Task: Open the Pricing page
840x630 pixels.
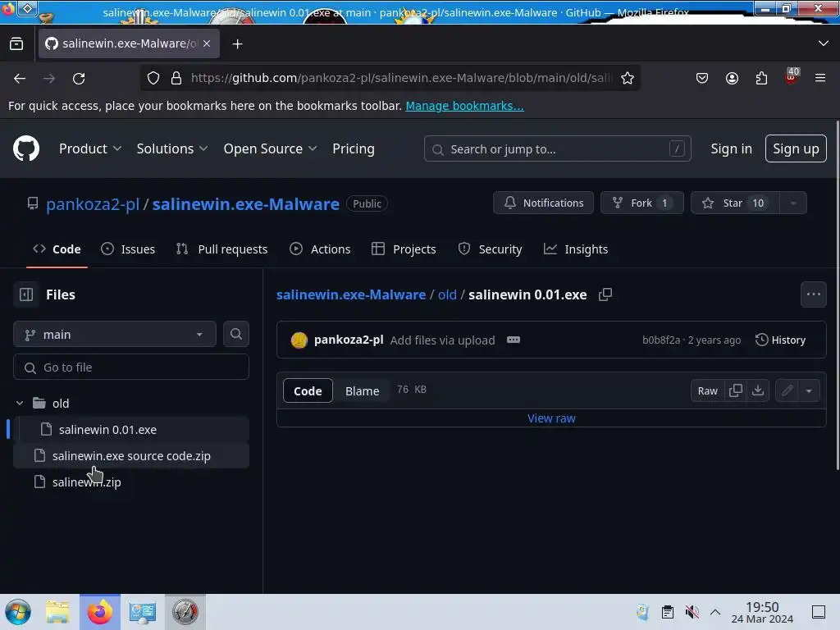Action: point(353,148)
